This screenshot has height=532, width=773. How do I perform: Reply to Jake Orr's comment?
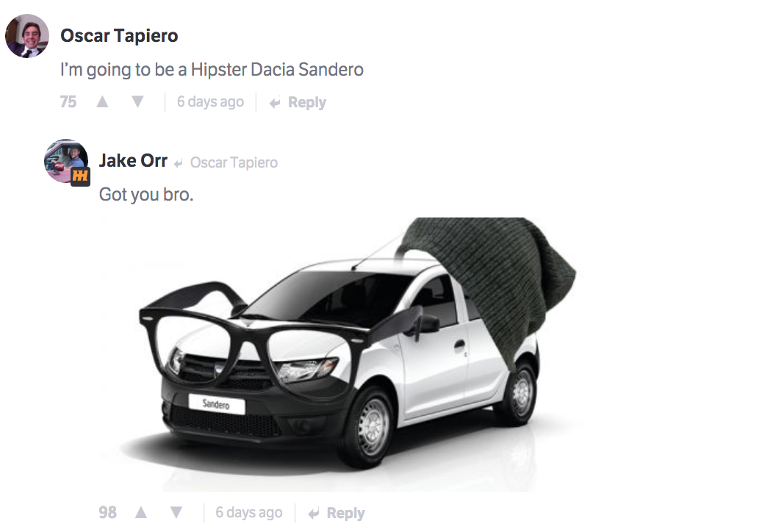pyautogui.click(x=337, y=513)
